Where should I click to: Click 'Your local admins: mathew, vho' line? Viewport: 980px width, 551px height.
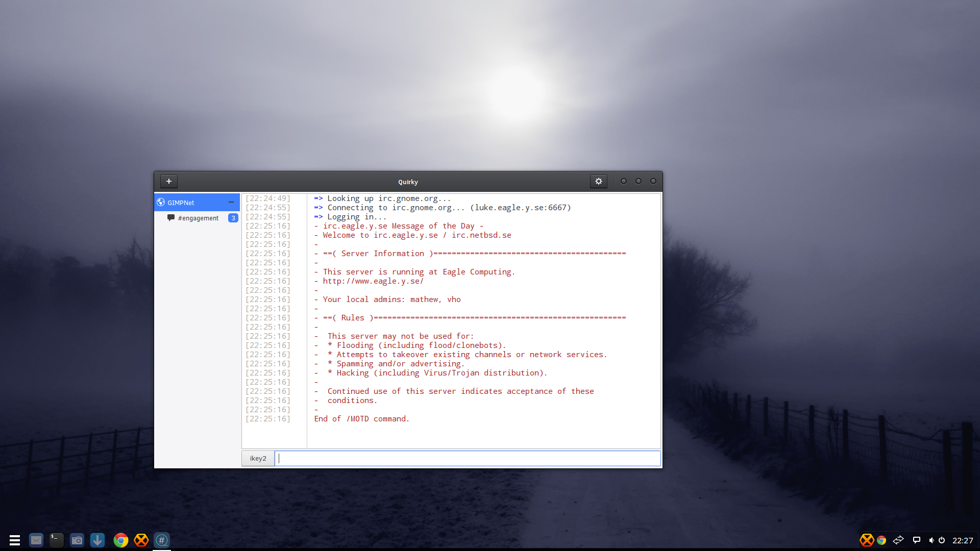(387, 299)
